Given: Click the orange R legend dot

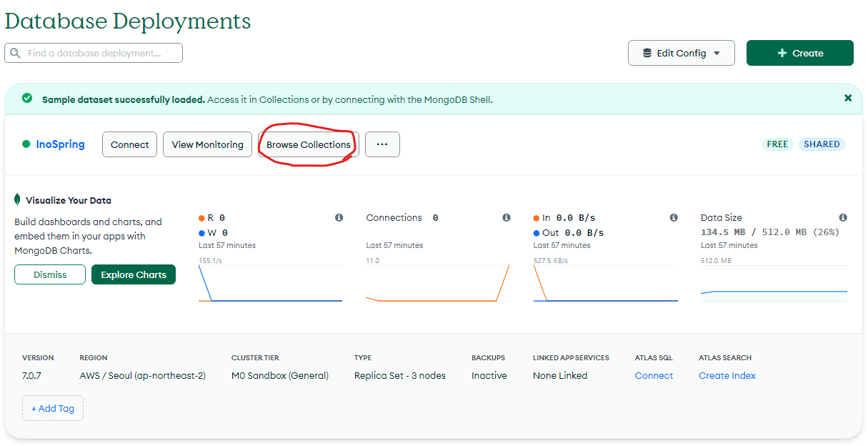Looking at the screenshot, I should (x=201, y=217).
